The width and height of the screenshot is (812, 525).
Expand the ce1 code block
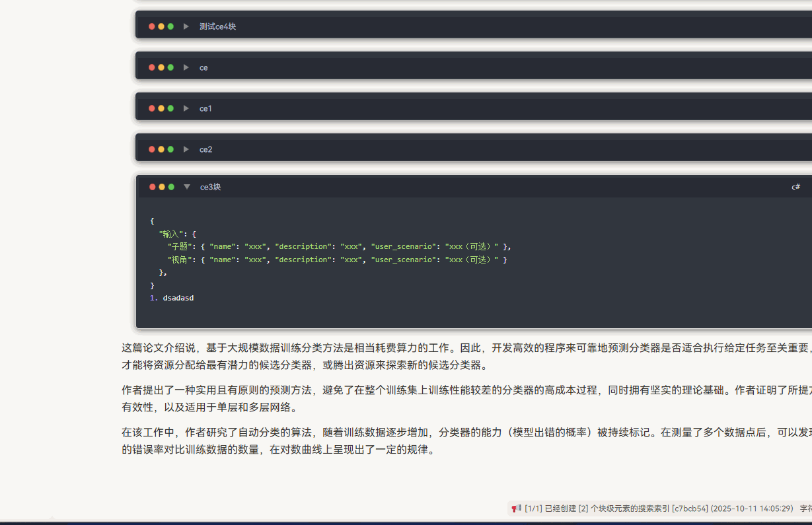[x=186, y=108]
